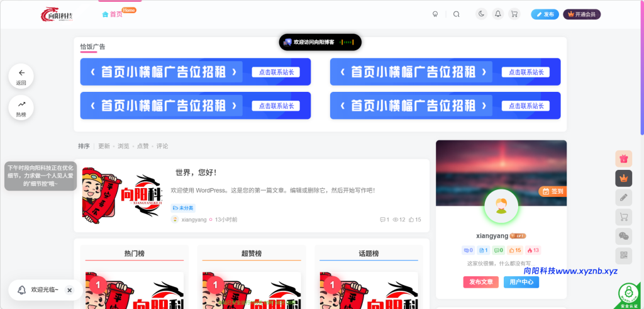This screenshot has height=309, width=644.
Task: Open first item thumbnail in 话题榜
Action: coord(369,290)
